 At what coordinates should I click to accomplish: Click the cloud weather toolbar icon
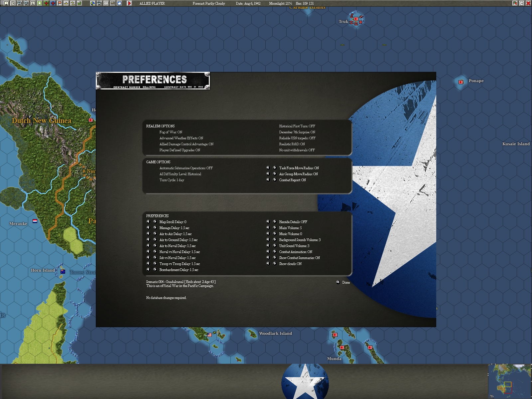pyautogui.click(x=119, y=3)
